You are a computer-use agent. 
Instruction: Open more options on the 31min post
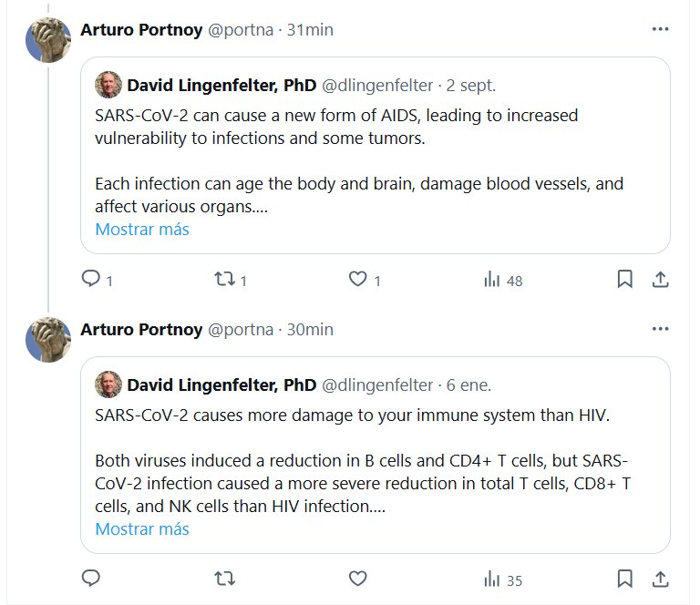661,29
